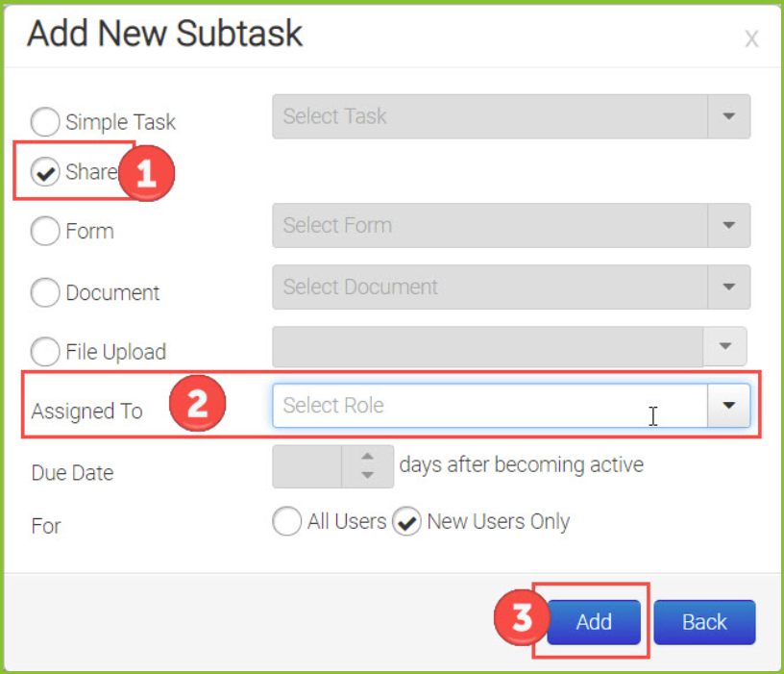
Task: Click the empty File Upload combo field
Action: (x=487, y=346)
